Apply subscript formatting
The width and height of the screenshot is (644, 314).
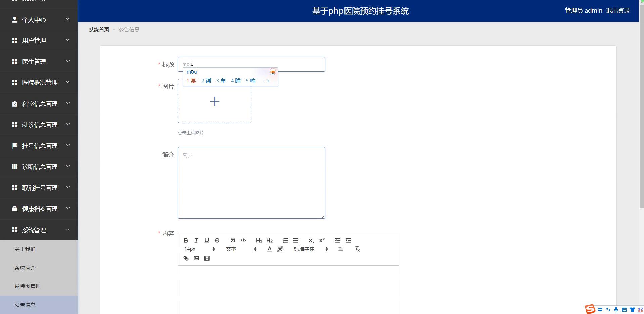click(x=311, y=240)
